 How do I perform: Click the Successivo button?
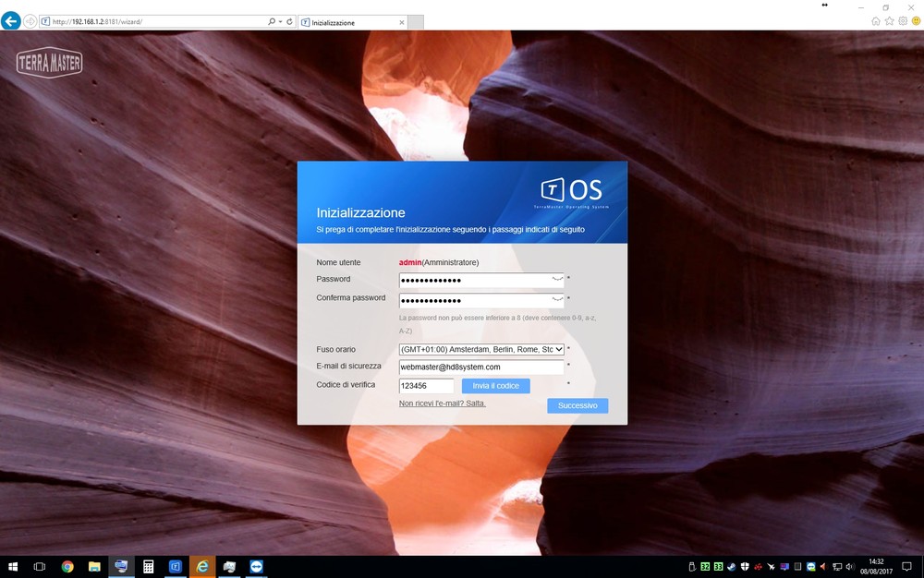pos(577,405)
